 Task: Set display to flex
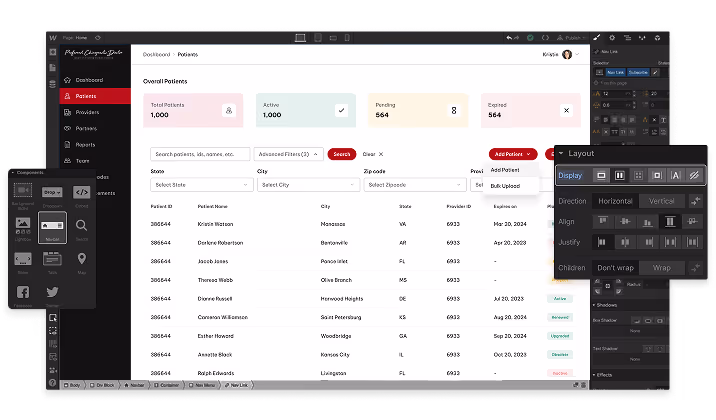click(x=620, y=175)
